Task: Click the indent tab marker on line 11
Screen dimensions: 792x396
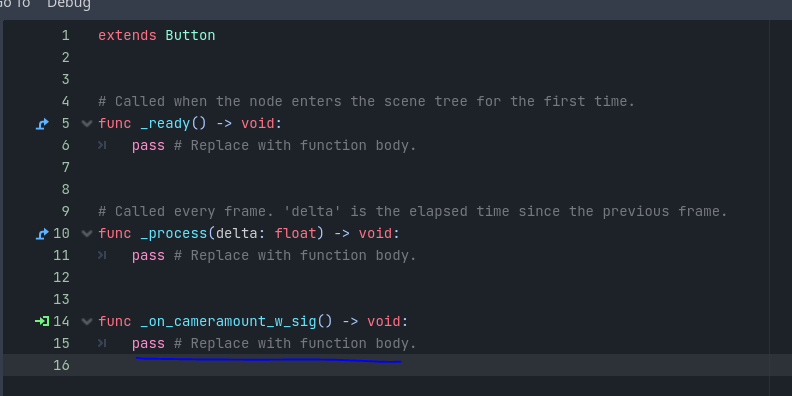Action: (102, 256)
